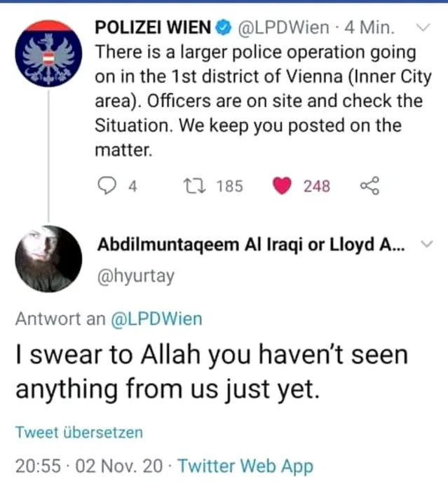Image resolution: width=448 pixels, height=491 pixels.
Task: Click the 185 retweet count
Action: point(229,186)
